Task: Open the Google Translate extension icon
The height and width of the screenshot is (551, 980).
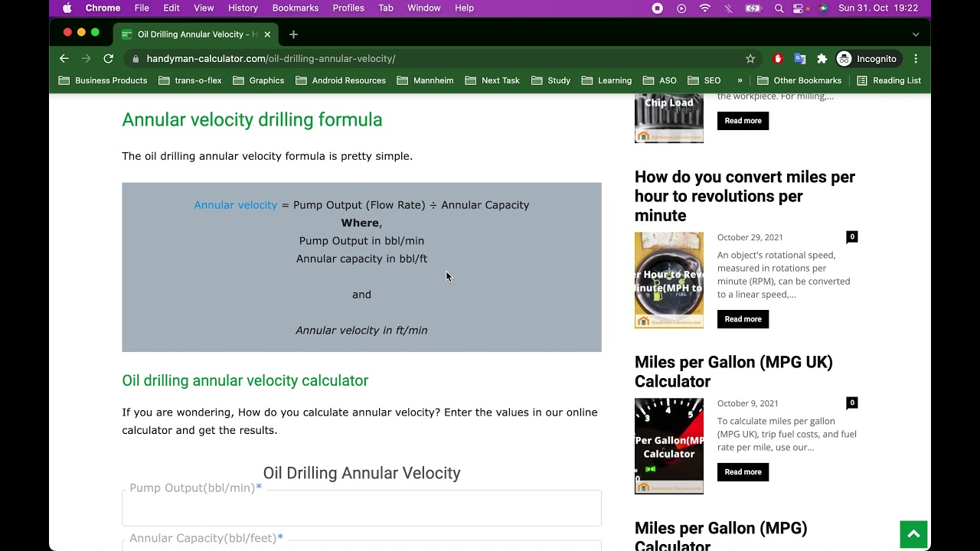Action: tap(800, 59)
